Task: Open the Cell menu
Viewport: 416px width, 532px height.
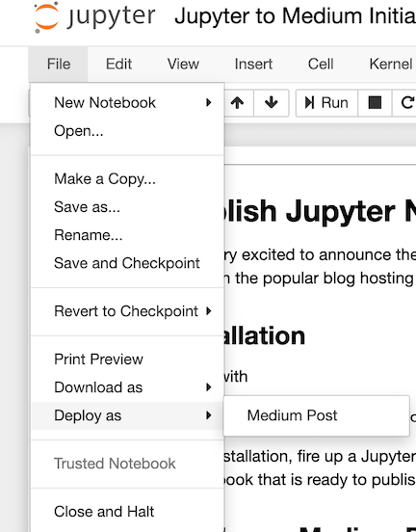Action: click(x=321, y=64)
